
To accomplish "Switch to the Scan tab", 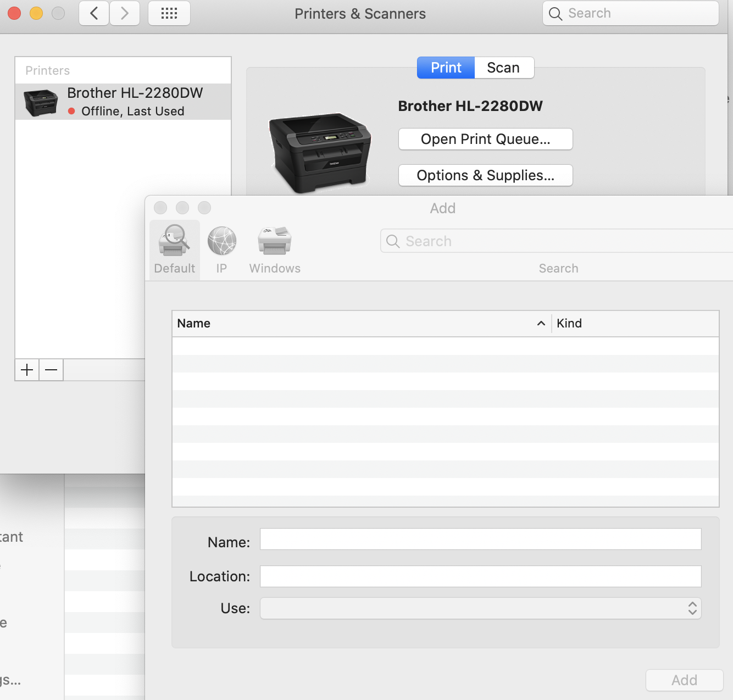I will (x=503, y=68).
